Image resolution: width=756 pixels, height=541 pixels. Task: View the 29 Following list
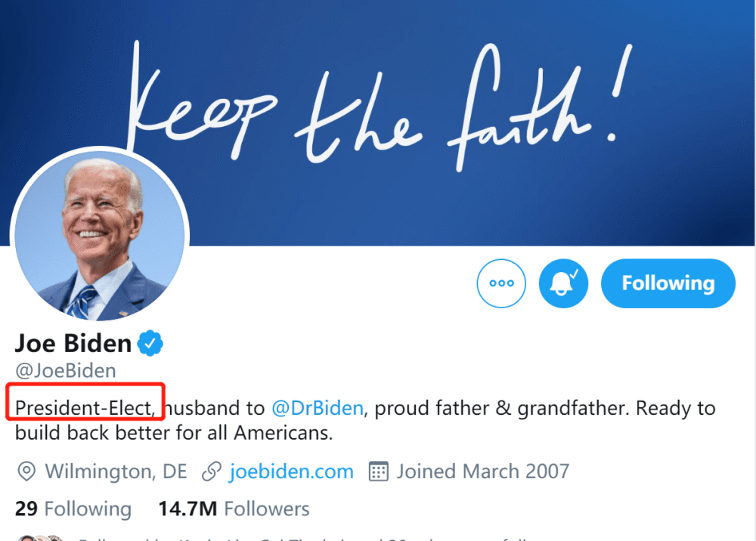click(73, 509)
